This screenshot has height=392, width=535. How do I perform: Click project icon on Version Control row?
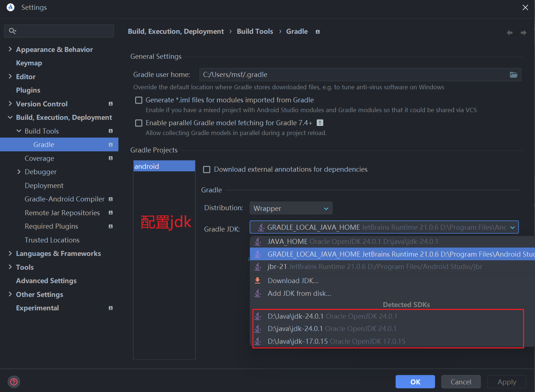(x=111, y=104)
